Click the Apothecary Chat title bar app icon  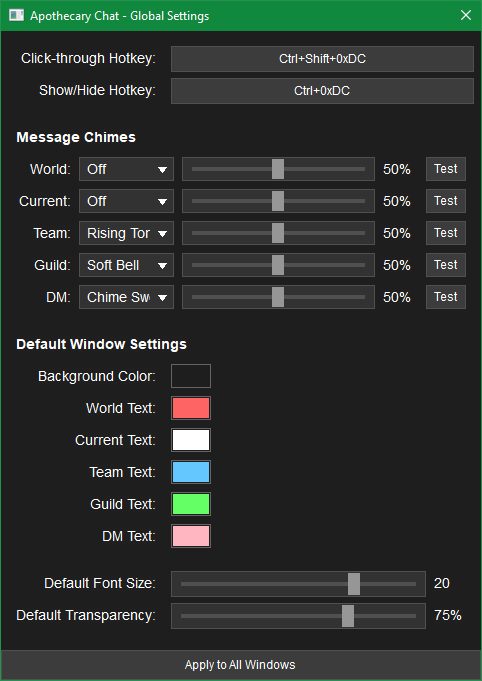(17, 16)
